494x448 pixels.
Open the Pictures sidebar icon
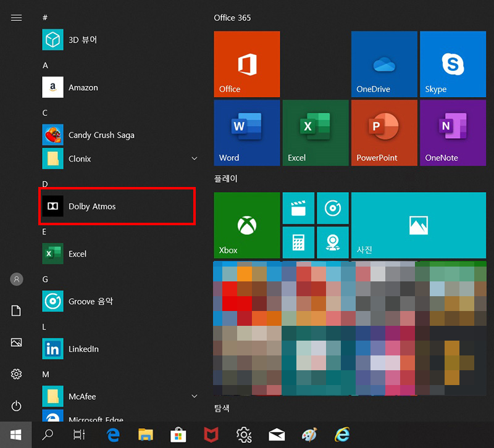[x=17, y=342]
